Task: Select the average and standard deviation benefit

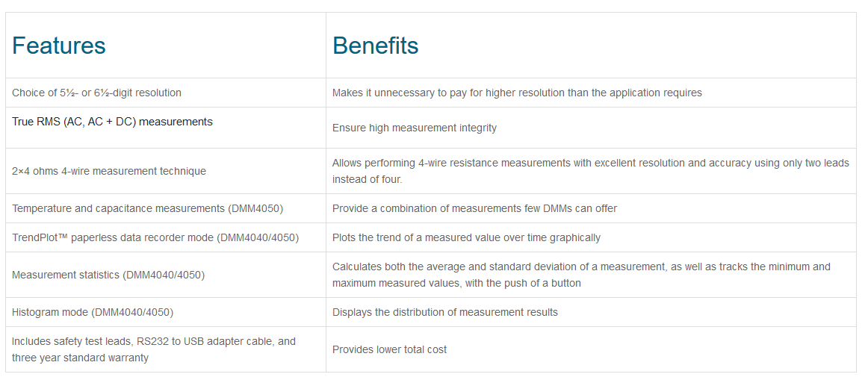Action: 581,275
